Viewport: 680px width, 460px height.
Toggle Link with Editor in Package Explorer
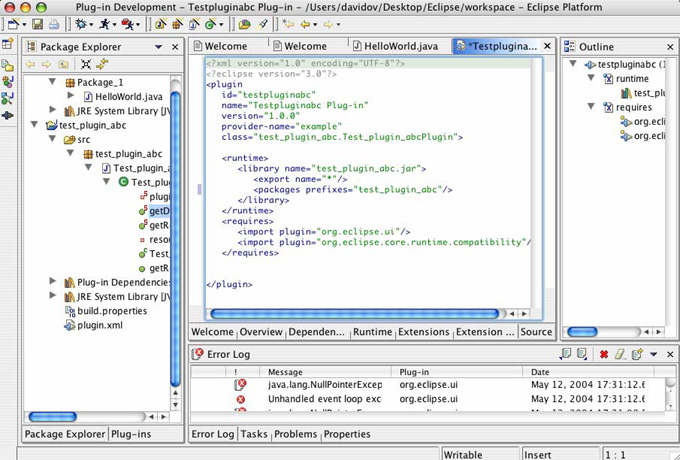[x=102, y=64]
